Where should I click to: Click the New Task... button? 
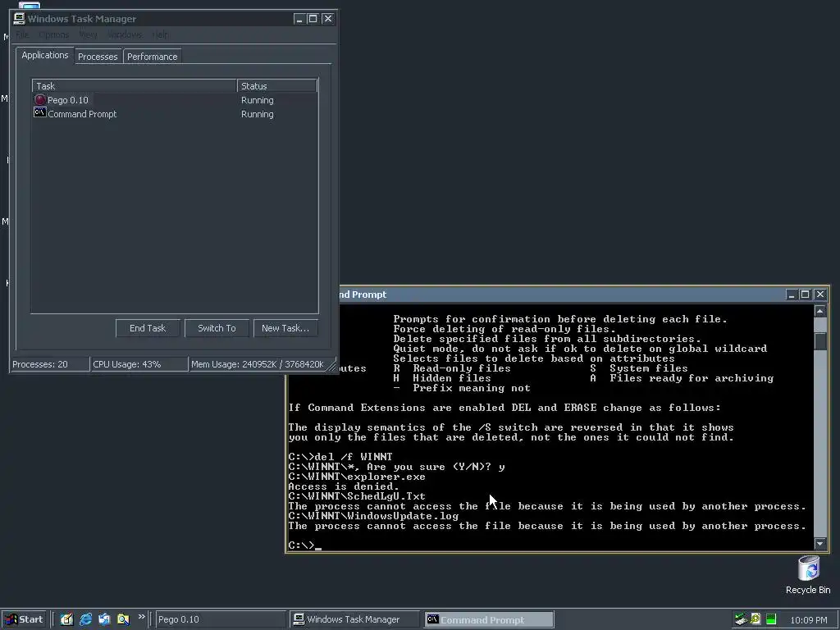285,328
